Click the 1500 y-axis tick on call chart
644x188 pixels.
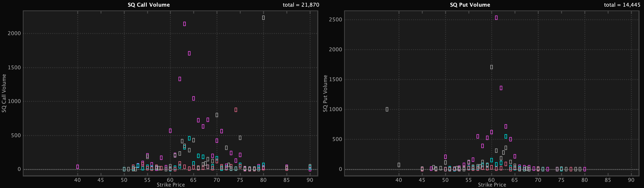14,67
